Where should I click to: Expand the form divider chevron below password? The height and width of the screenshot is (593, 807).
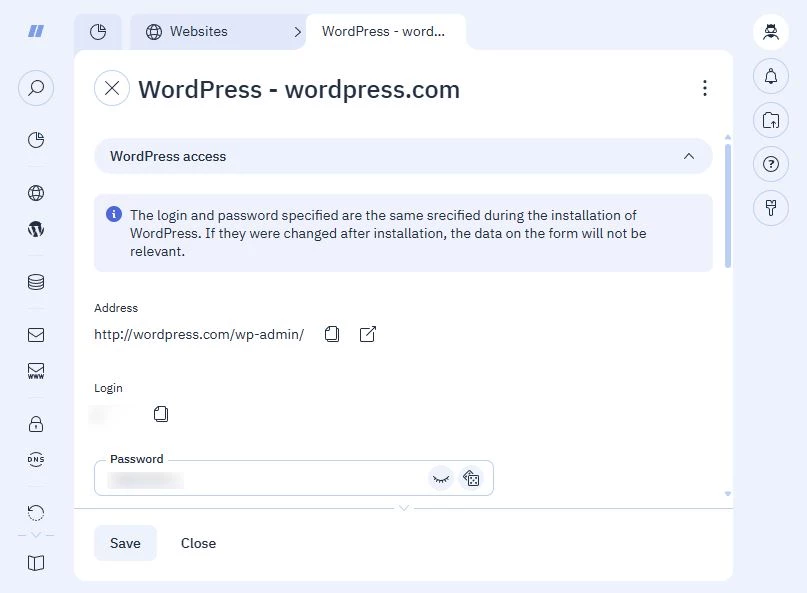(x=404, y=508)
